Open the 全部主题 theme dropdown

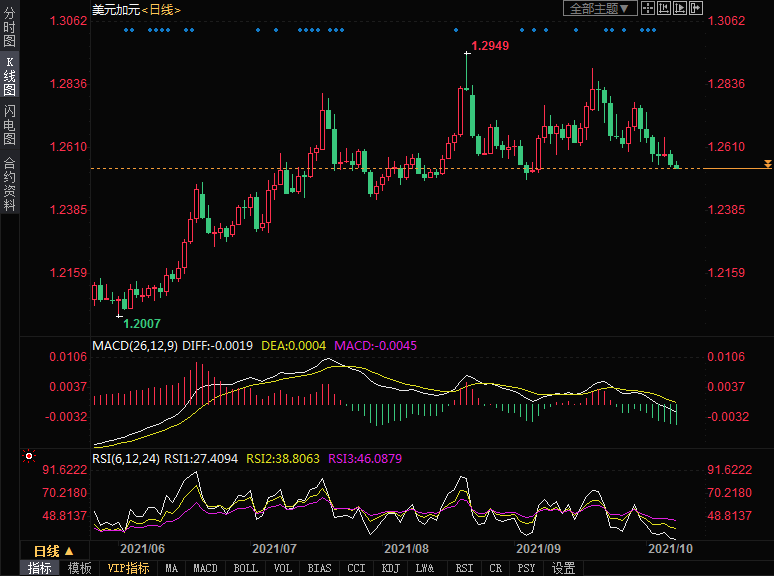click(x=600, y=9)
